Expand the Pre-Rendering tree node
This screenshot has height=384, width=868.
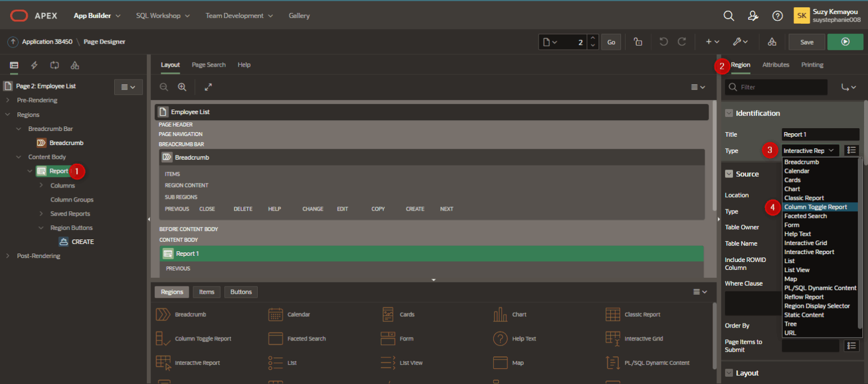[8, 101]
